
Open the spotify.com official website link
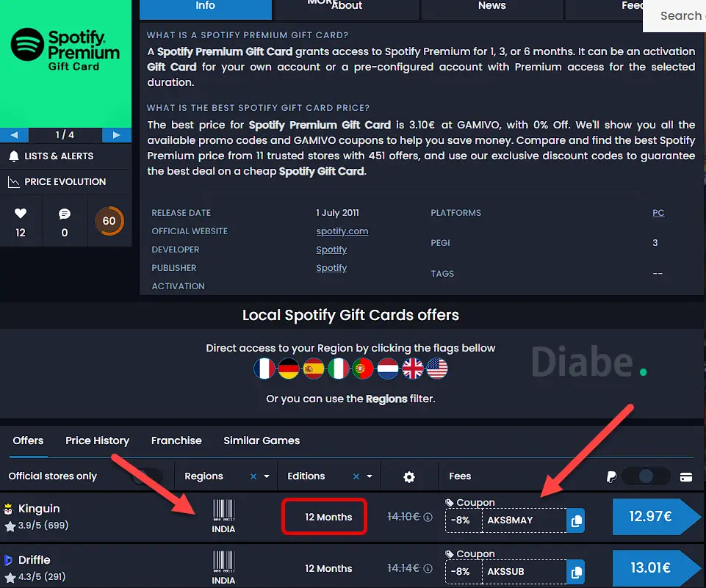click(x=342, y=231)
